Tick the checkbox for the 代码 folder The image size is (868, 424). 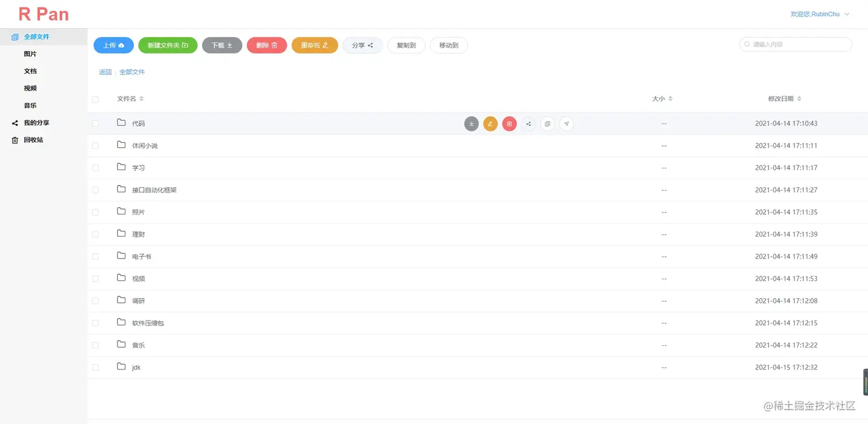click(95, 124)
